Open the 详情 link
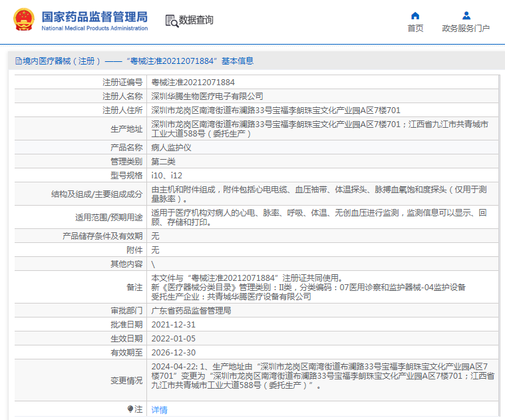The image size is (505, 420). [x=160, y=410]
